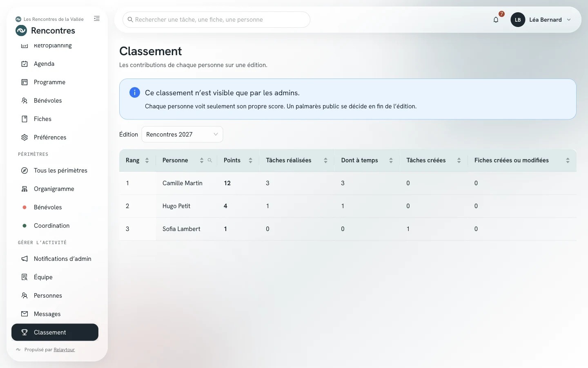
Task: Expand the Léa Bernard user menu chevron
Action: point(569,20)
